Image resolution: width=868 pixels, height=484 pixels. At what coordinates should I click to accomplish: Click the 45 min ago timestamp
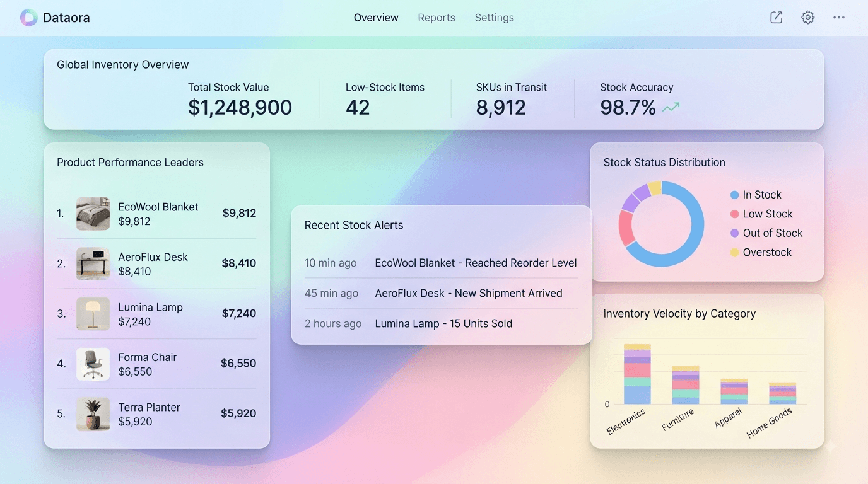[331, 293]
